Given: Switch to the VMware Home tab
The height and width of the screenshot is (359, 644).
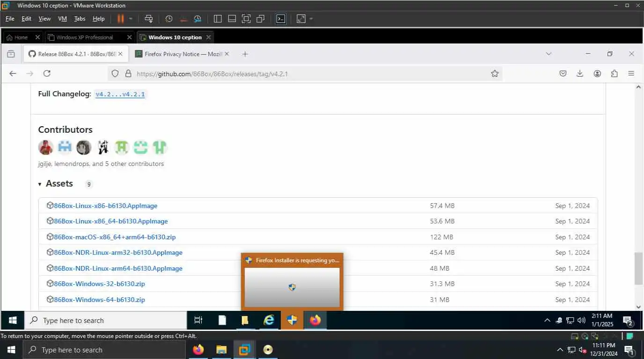Looking at the screenshot, I should click(x=21, y=37).
